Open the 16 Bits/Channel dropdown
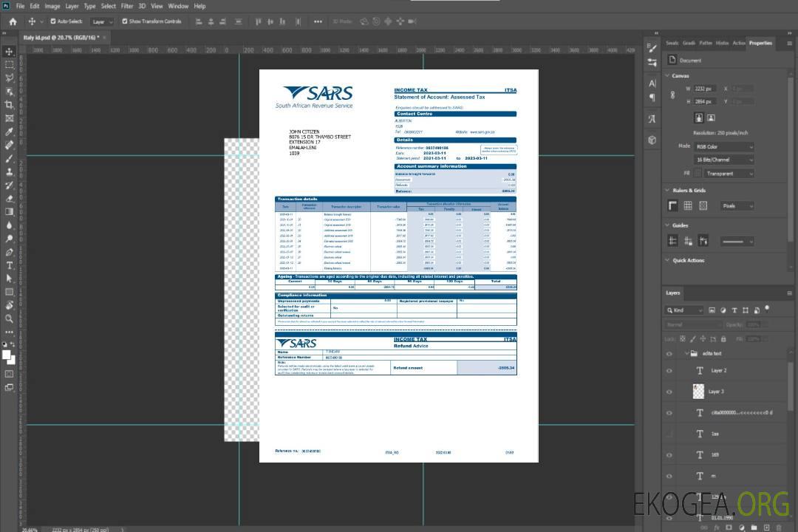The image size is (798, 532). point(724,160)
